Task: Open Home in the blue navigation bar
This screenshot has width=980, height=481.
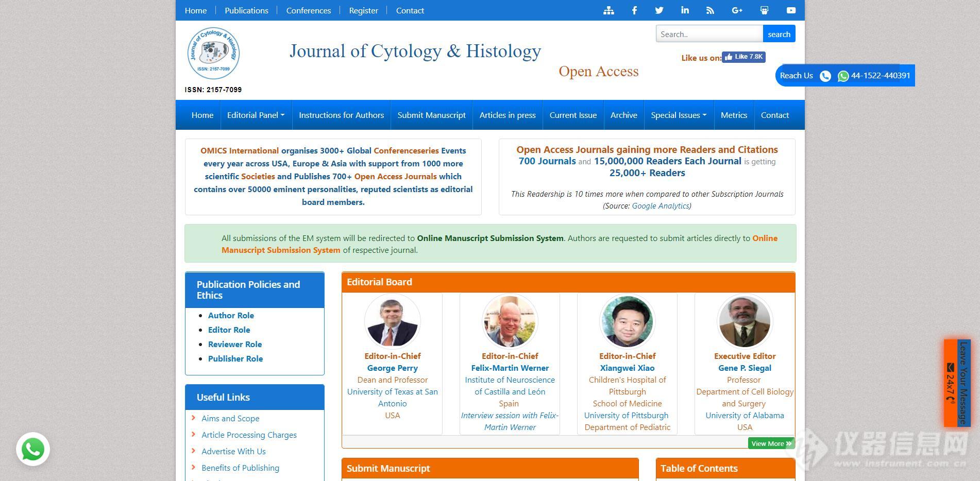Action: click(x=202, y=115)
